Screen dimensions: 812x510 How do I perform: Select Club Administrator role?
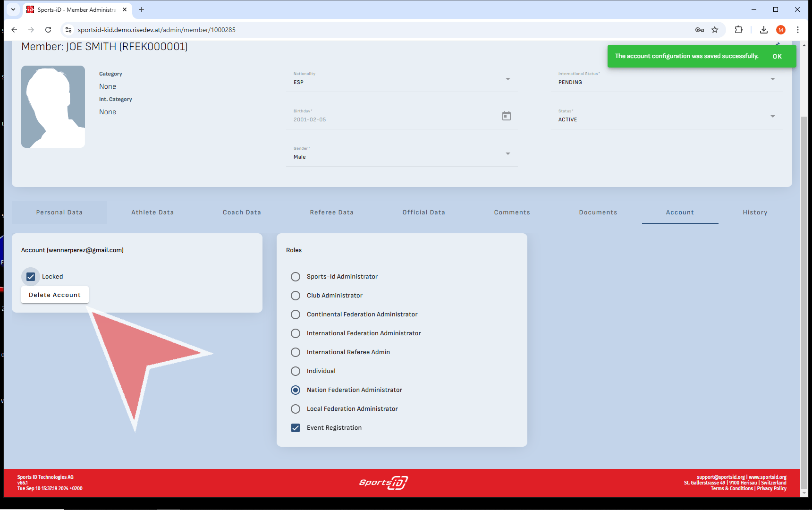click(296, 296)
